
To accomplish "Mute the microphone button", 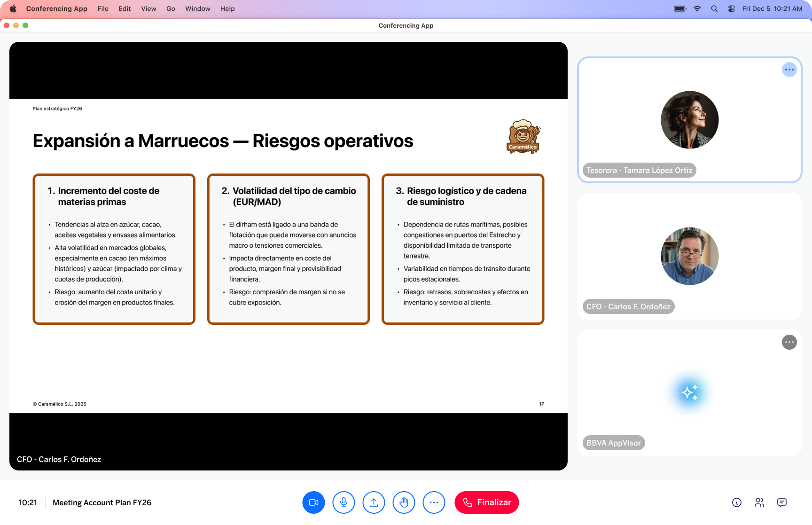I will [344, 502].
